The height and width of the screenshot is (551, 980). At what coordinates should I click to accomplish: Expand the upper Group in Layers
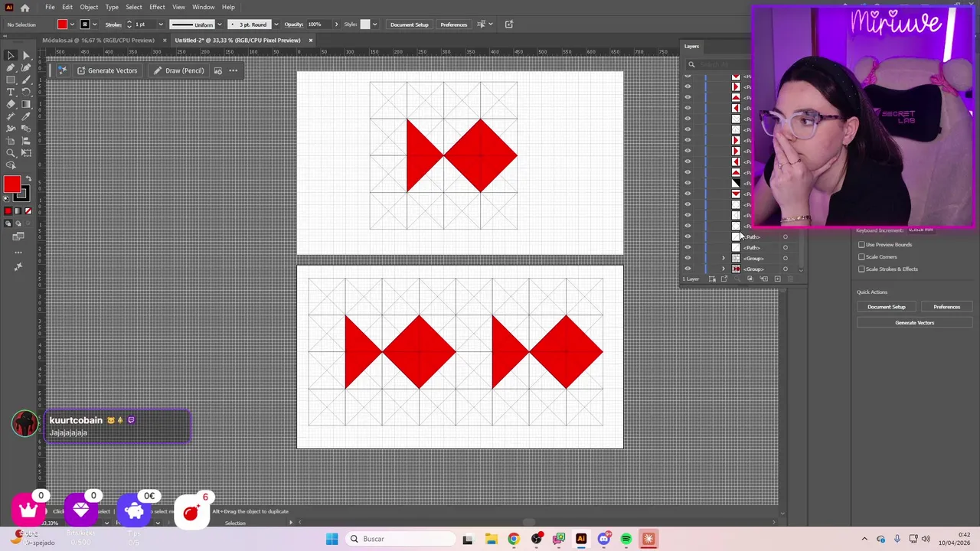[x=724, y=258]
